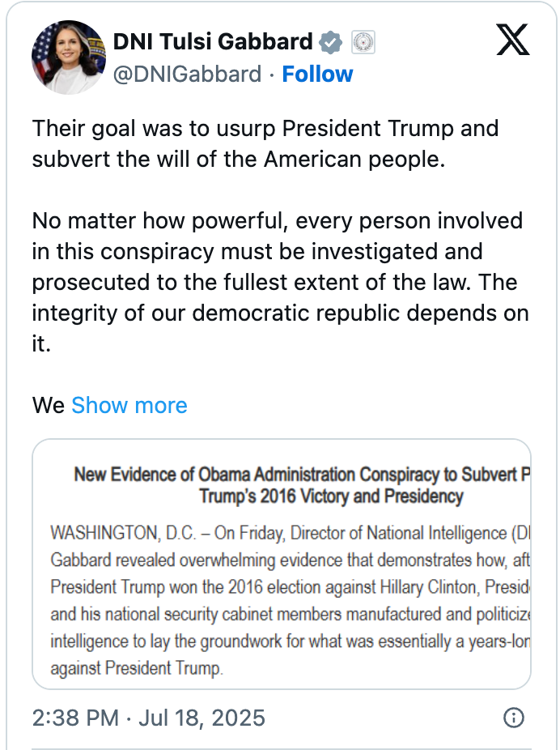Click the "Their goal was to usurp" line
The image size is (560, 750).
click(265, 129)
